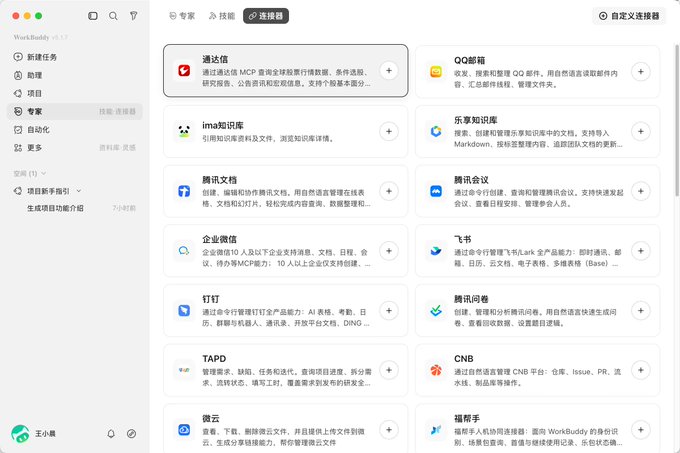This screenshot has width=680, height=453.
Task: Toggle the sidebar panel icon
Action: point(93,16)
